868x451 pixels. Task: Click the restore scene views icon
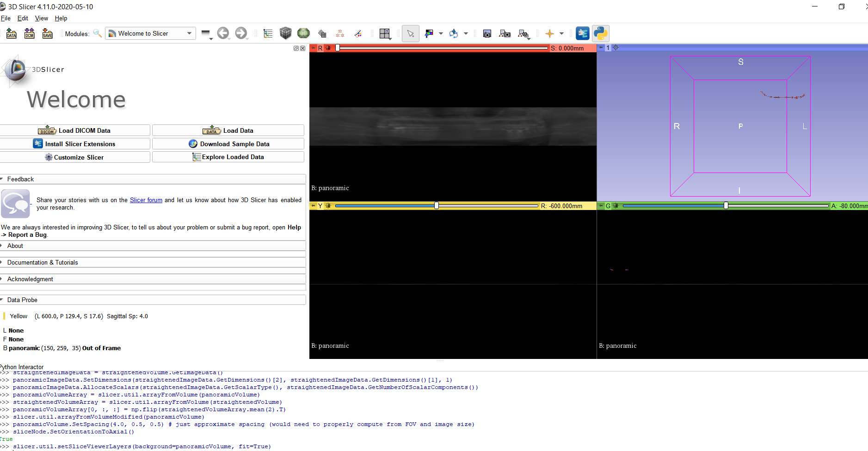pyautogui.click(x=523, y=33)
